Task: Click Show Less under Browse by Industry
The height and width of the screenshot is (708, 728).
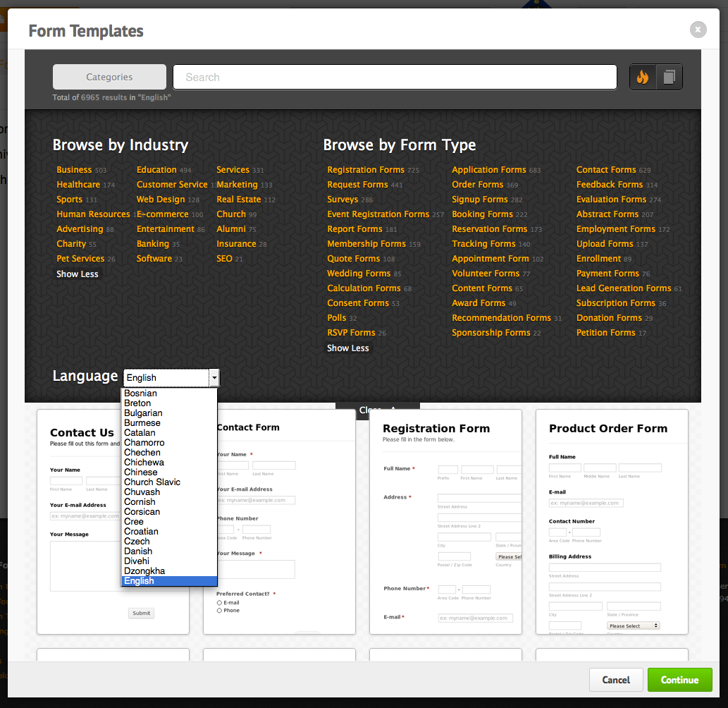Action: [x=77, y=274]
